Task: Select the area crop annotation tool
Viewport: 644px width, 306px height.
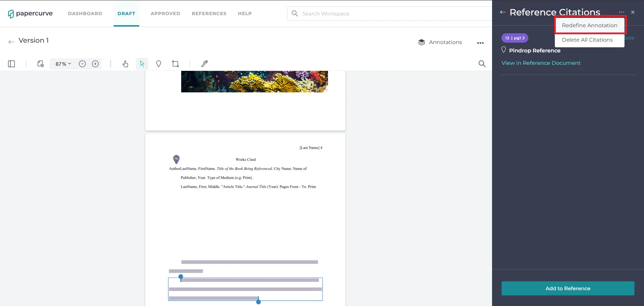Action: pos(175,64)
